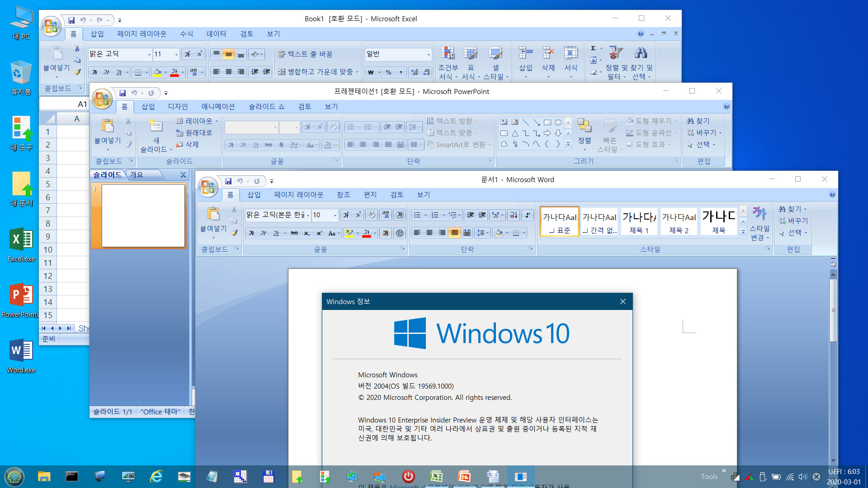Click Excel's conditional formatting icon
The image size is (868, 488).
[448, 53]
